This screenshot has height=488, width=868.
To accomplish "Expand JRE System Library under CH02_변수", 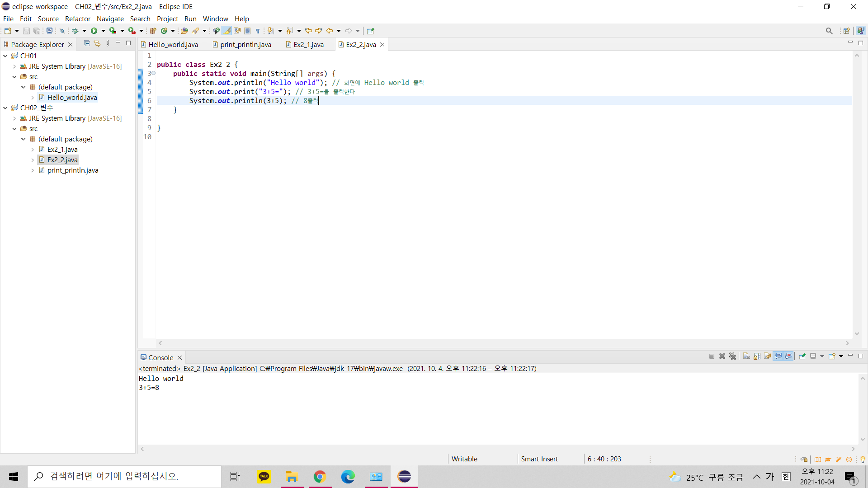I will point(14,118).
